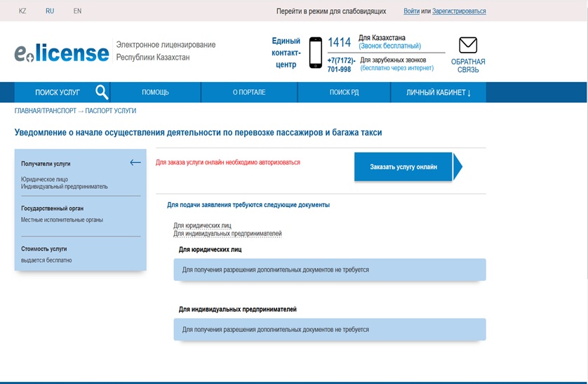Click the Войти login link
Screen dimensions: 588x384
[x=411, y=11]
